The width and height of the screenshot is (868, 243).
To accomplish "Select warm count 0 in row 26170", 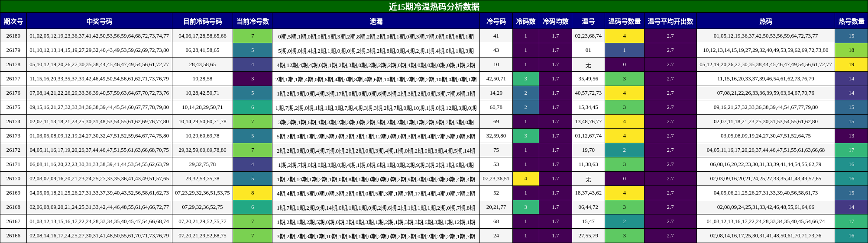I will tap(625, 179).
